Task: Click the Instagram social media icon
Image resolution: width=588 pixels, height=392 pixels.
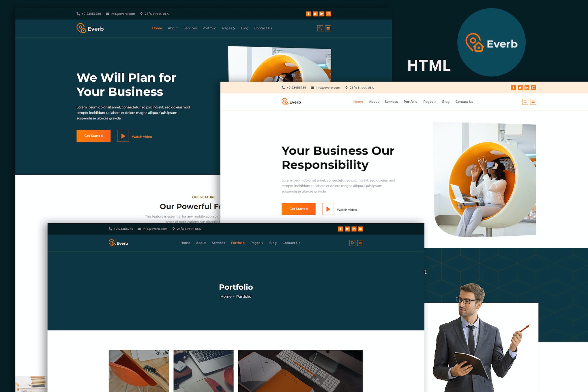Action: click(329, 14)
